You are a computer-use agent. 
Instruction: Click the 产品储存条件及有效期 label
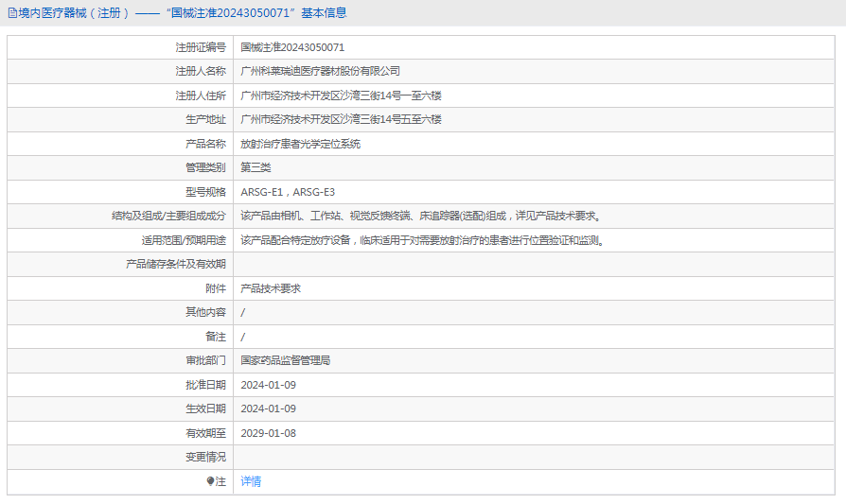(x=176, y=264)
